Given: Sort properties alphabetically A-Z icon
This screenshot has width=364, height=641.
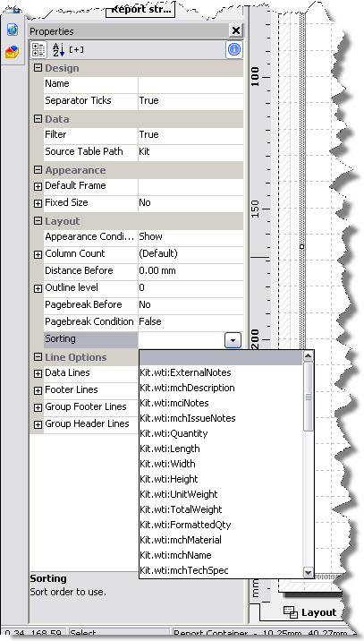Looking at the screenshot, I should click(58, 49).
